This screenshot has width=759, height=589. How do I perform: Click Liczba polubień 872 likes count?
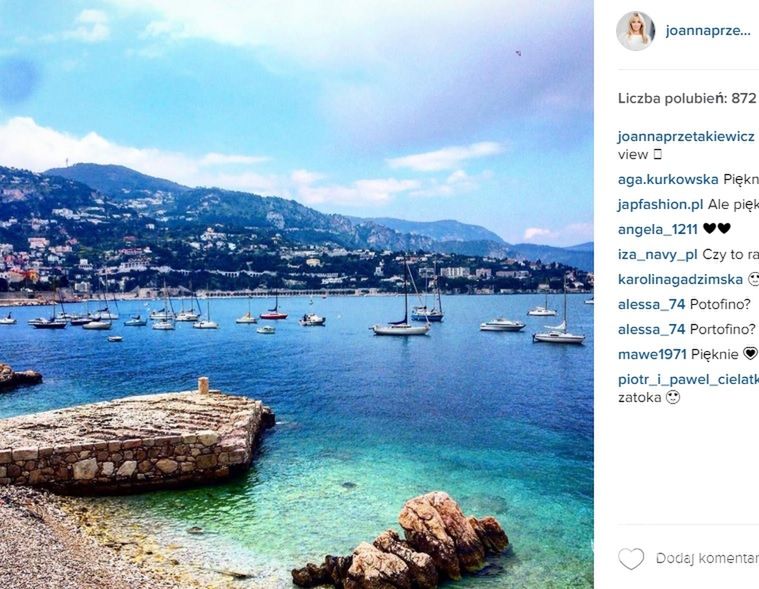pos(687,99)
